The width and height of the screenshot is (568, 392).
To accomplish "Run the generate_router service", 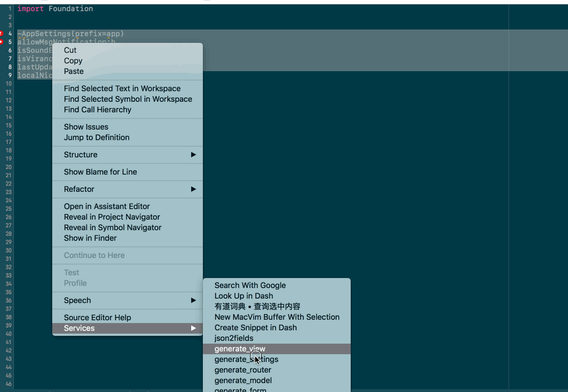I will [x=277, y=370].
